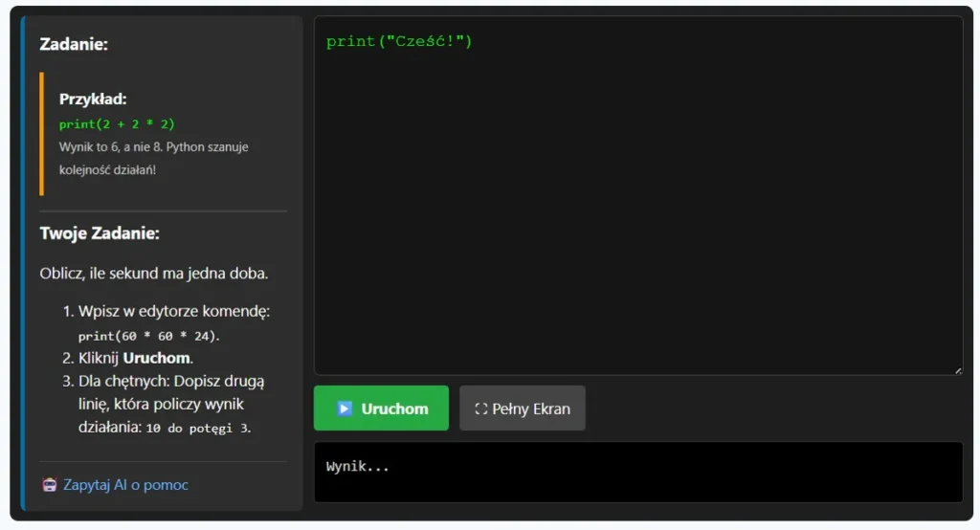
Task: Click the Przykład: heading
Action: pyautogui.click(x=93, y=99)
